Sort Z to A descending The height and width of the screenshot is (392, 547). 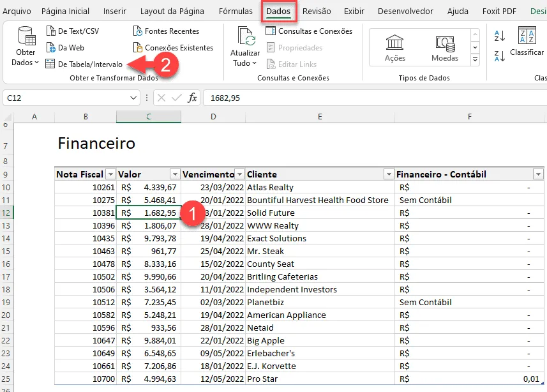click(x=500, y=56)
